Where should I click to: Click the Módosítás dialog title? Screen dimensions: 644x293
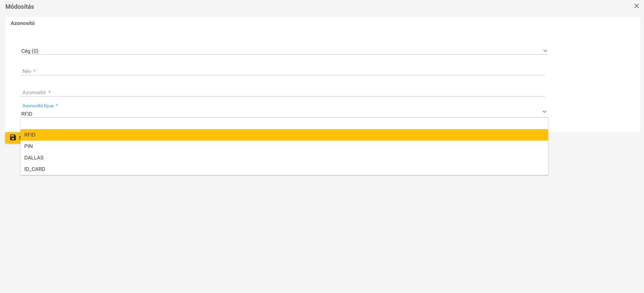(20, 7)
